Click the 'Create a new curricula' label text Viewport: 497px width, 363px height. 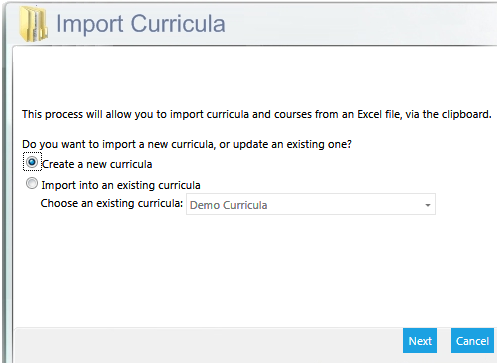pos(97,164)
